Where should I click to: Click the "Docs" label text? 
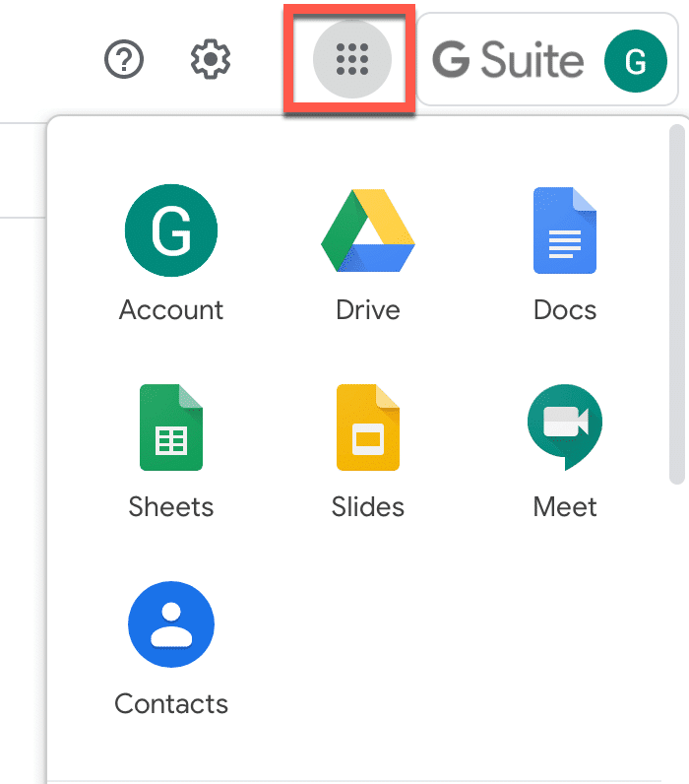tap(565, 310)
